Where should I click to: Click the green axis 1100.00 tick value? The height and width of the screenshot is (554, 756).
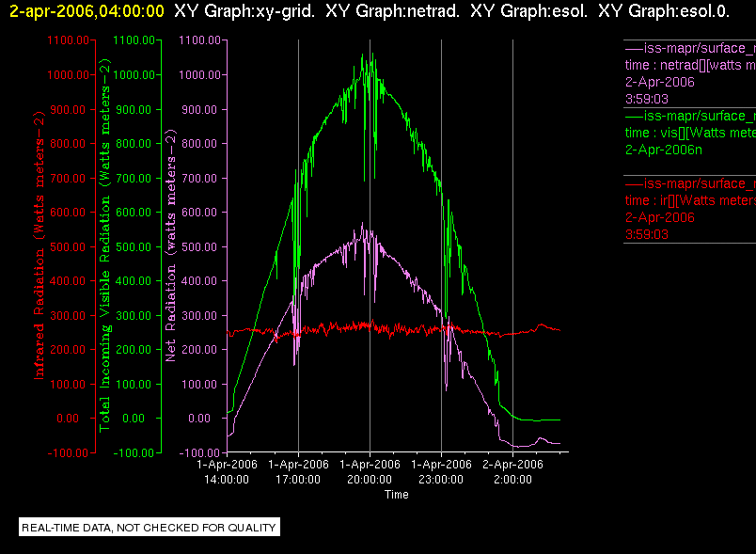pos(134,40)
